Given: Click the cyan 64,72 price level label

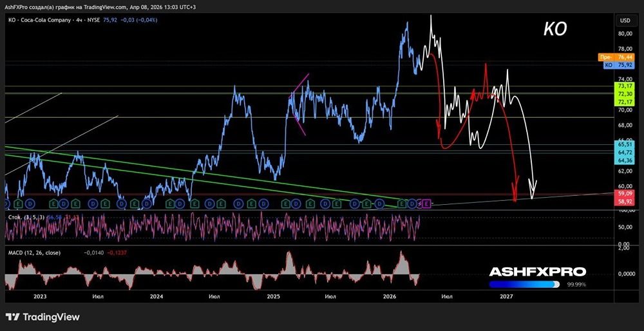Looking at the screenshot, I should point(625,153).
